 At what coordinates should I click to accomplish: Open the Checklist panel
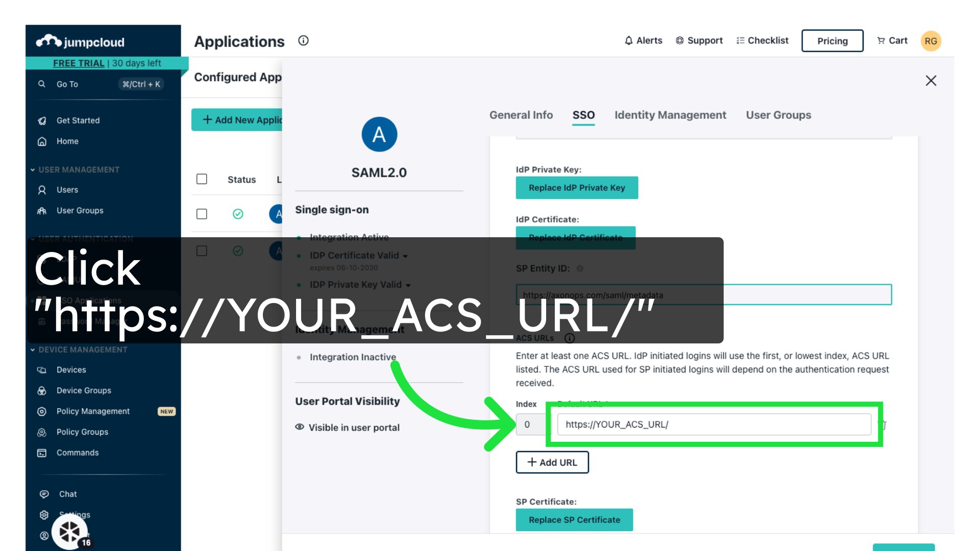point(762,40)
